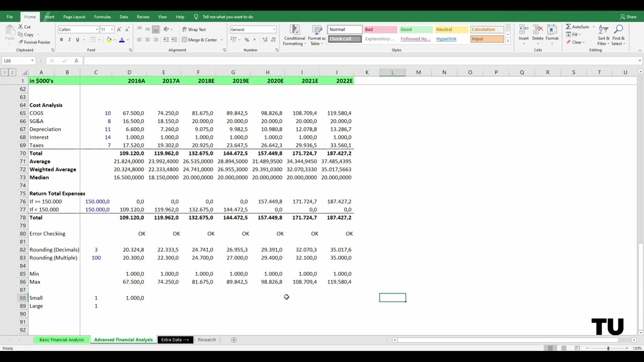644x362 pixels.
Task: Click Increase Decimal icon
Action: click(264, 40)
